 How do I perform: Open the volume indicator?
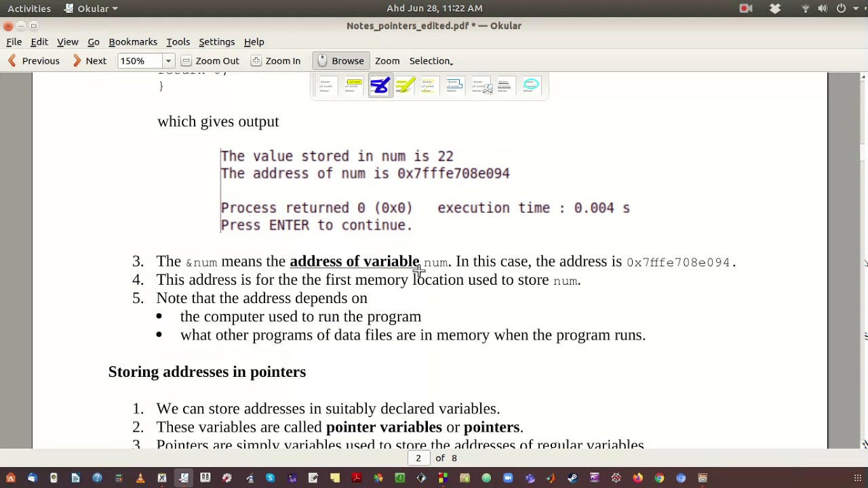823,8
